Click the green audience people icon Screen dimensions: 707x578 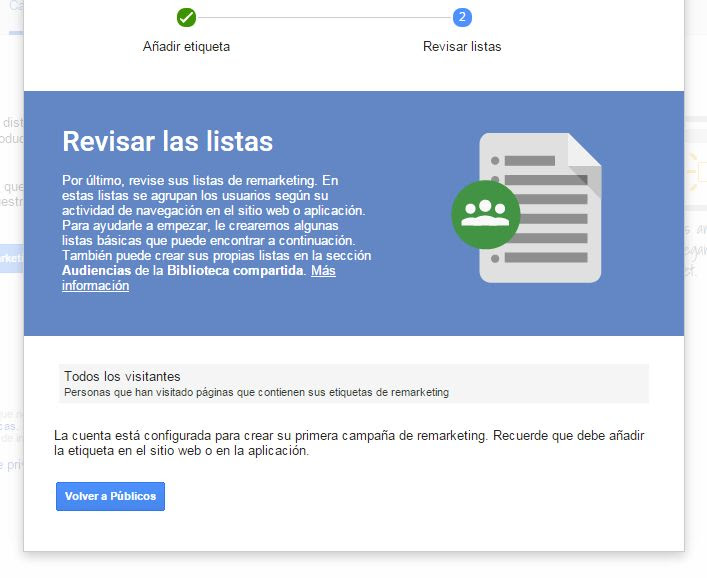pos(486,215)
